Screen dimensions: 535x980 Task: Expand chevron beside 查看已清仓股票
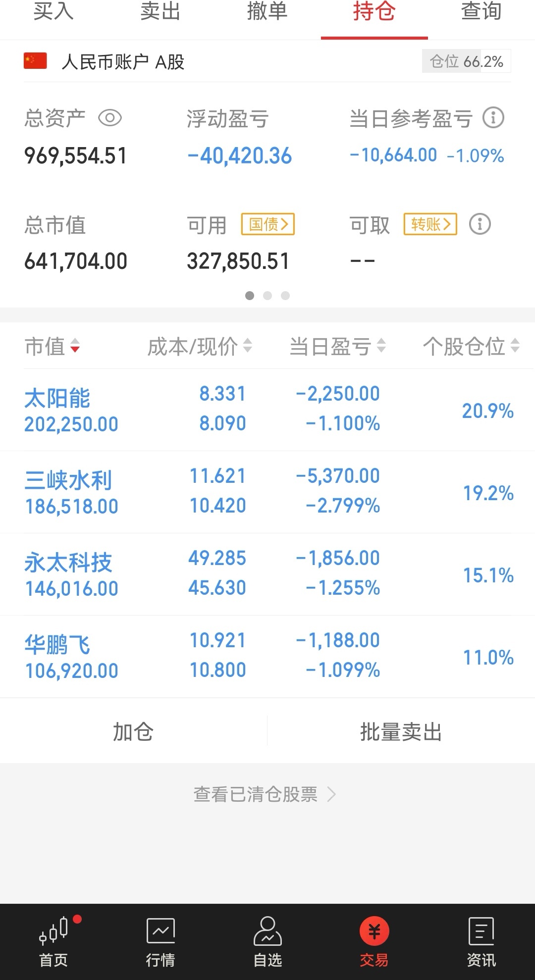pos(331,794)
